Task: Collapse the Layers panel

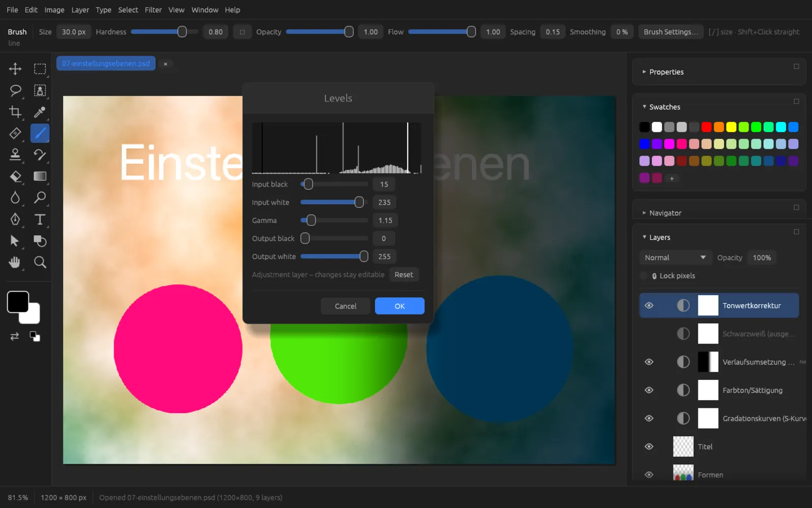Action: [644, 237]
